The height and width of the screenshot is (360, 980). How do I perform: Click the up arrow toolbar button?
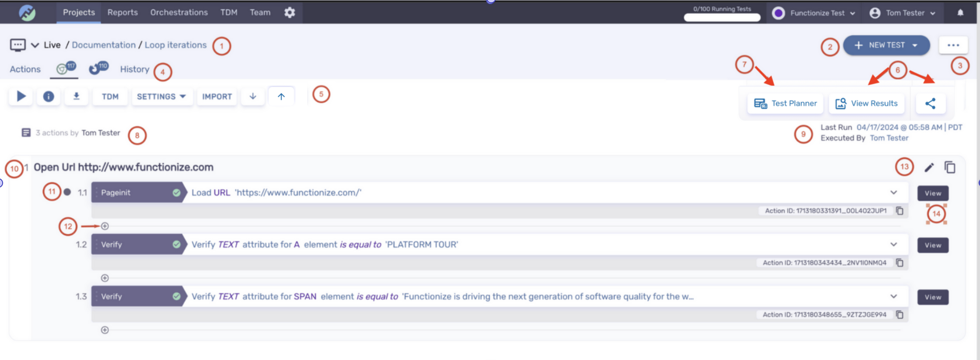click(281, 97)
